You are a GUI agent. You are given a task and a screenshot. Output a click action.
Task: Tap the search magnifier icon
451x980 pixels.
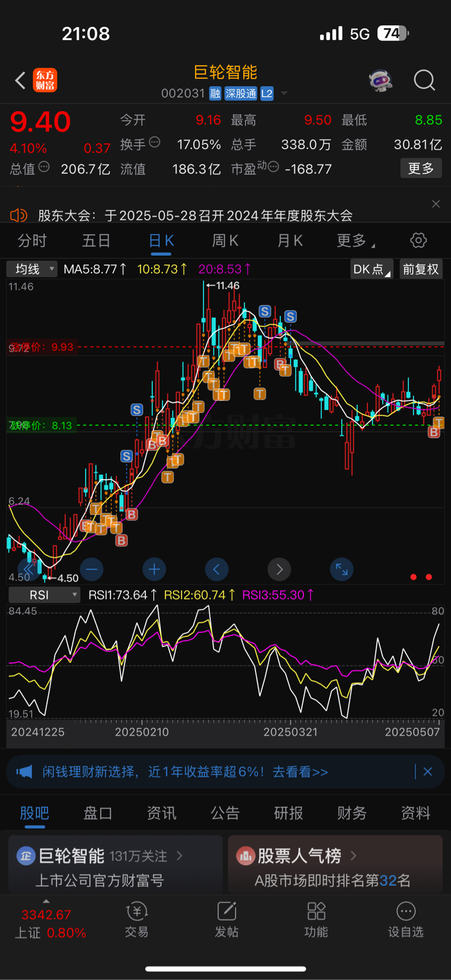(x=424, y=80)
